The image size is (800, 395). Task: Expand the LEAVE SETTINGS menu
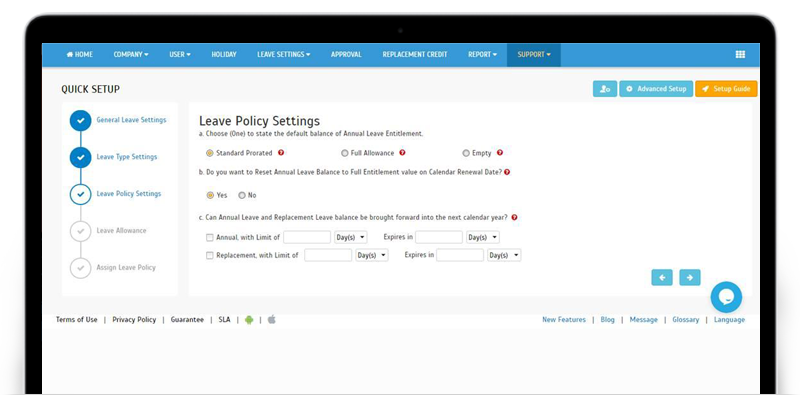pyautogui.click(x=284, y=55)
